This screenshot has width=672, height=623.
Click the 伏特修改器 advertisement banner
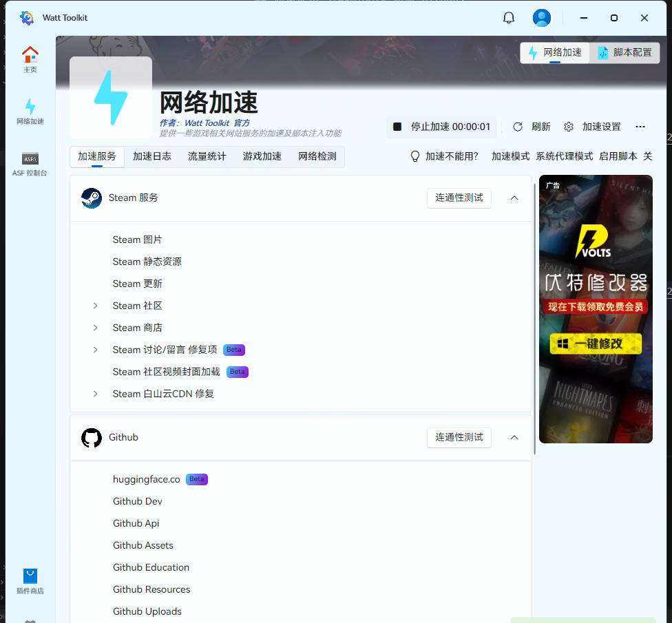click(x=596, y=308)
